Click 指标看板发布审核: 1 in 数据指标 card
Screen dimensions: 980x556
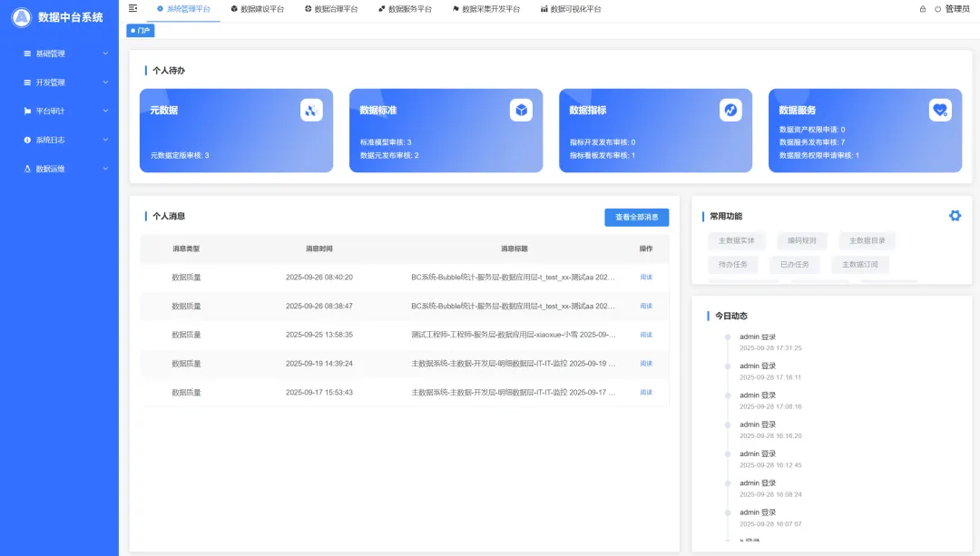(603, 156)
